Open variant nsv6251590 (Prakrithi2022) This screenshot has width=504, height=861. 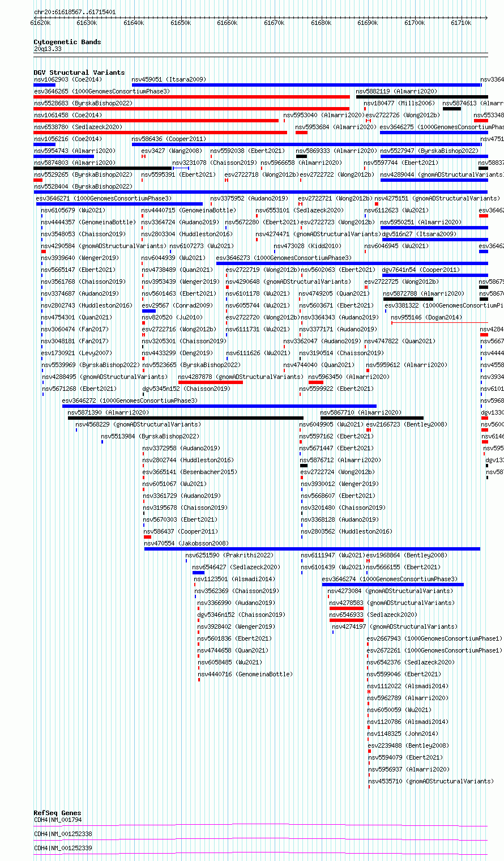tap(229, 556)
